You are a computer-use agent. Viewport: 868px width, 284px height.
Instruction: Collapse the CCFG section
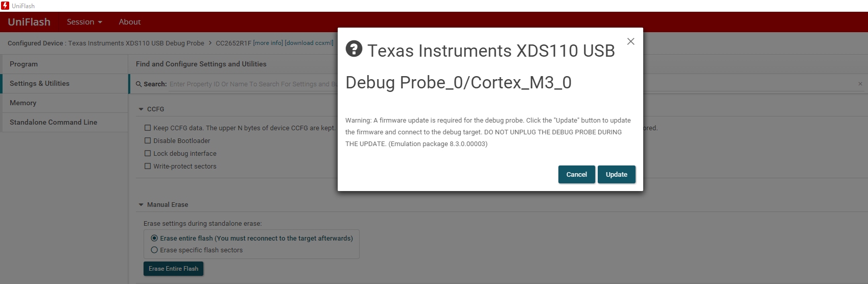click(x=141, y=109)
